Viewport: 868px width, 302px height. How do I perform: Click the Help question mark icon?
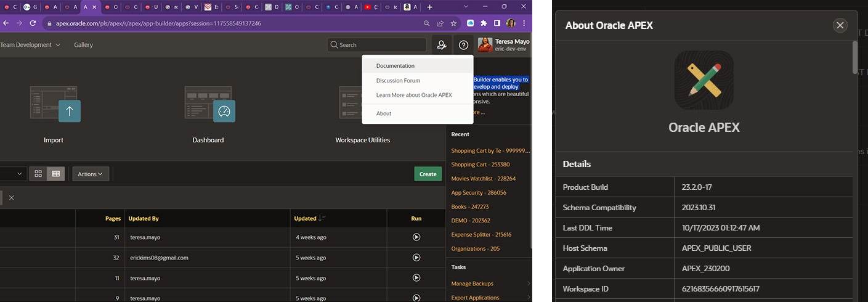(x=464, y=45)
